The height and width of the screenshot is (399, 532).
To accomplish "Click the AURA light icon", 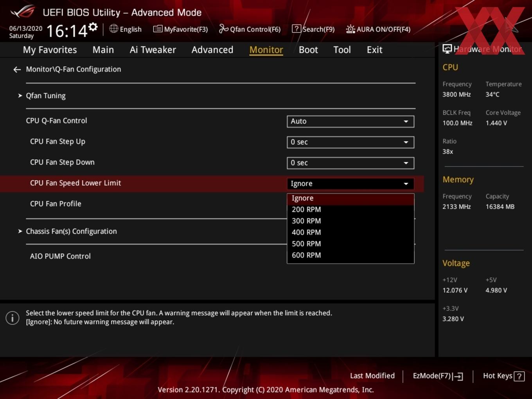I will pos(350,29).
